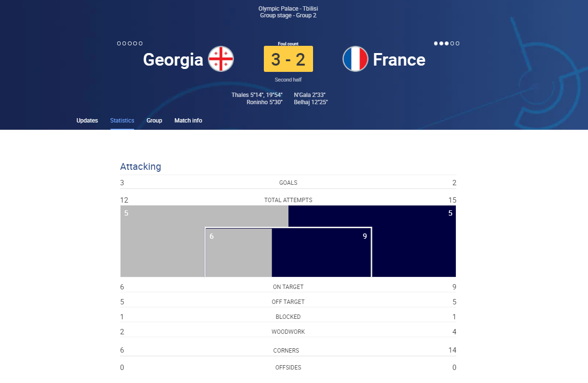588x383 pixels.
Task: Click scorer Belhaj 12'25"
Action: 311,102
